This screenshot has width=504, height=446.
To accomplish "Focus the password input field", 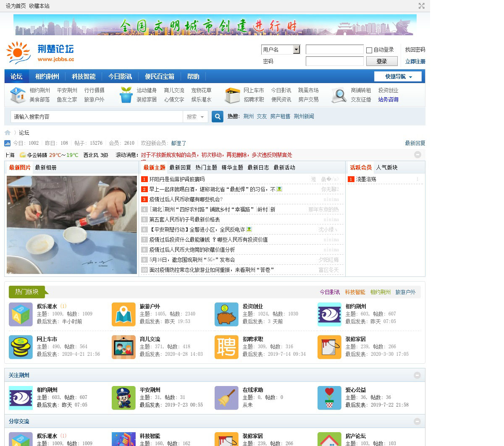I will click(334, 61).
